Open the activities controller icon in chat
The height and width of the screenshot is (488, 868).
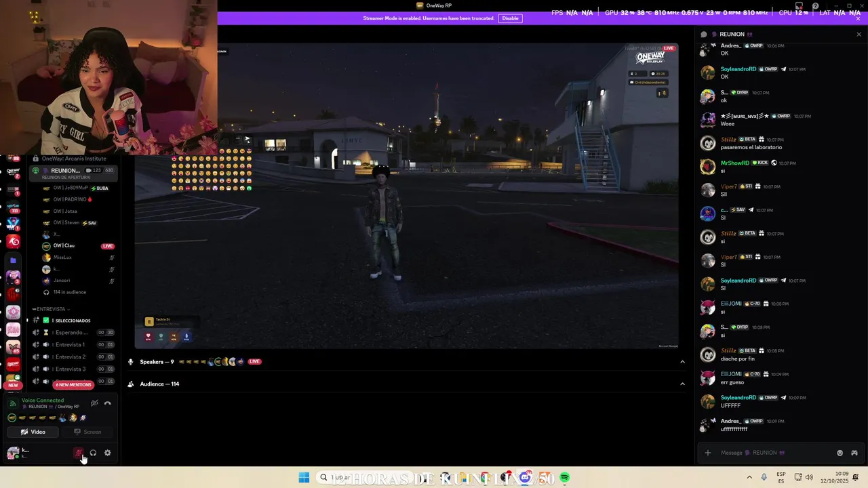click(x=854, y=453)
